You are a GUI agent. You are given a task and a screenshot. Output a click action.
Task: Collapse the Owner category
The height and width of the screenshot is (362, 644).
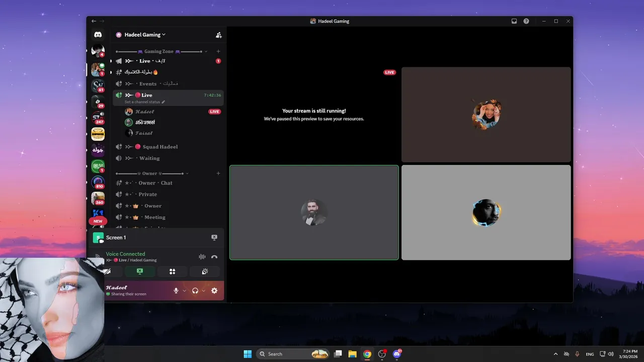tap(187, 173)
